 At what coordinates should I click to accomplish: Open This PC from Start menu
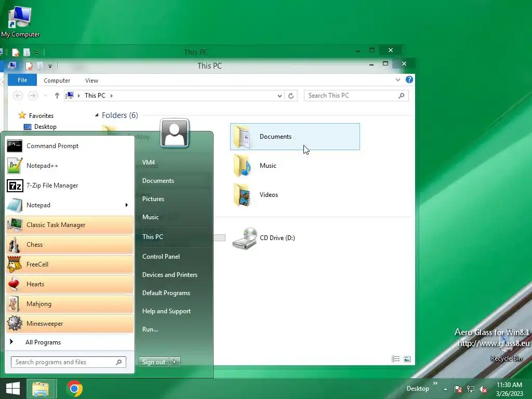(x=173, y=237)
